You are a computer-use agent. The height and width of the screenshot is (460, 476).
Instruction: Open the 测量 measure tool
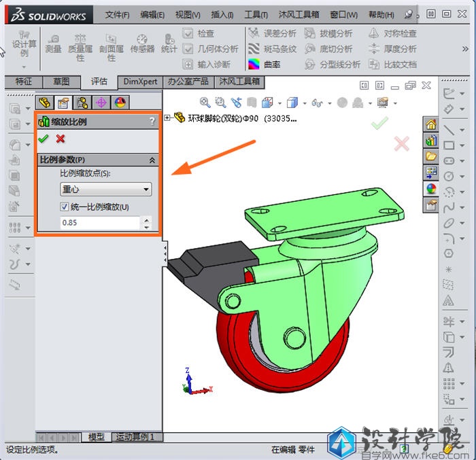[x=53, y=43]
